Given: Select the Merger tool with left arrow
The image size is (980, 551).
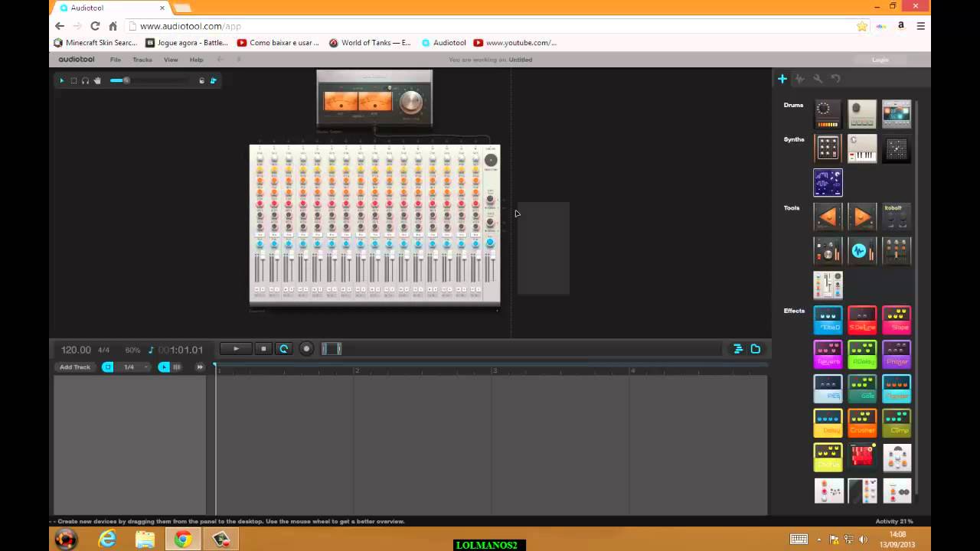Looking at the screenshot, I should click(828, 217).
